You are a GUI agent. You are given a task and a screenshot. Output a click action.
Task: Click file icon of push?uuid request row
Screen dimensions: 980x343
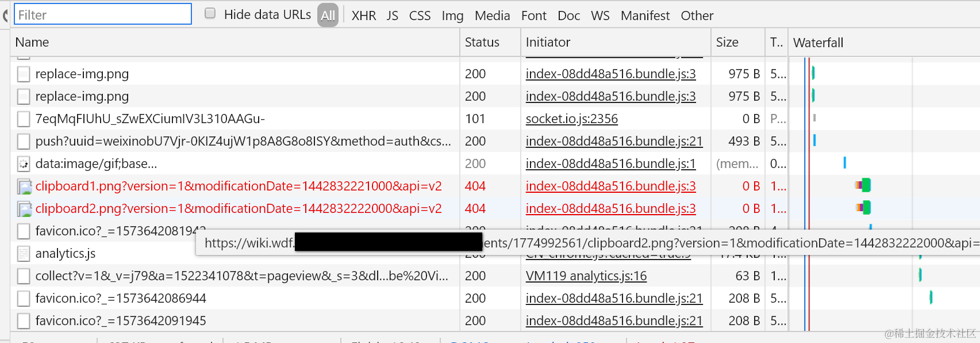[x=24, y=141]
